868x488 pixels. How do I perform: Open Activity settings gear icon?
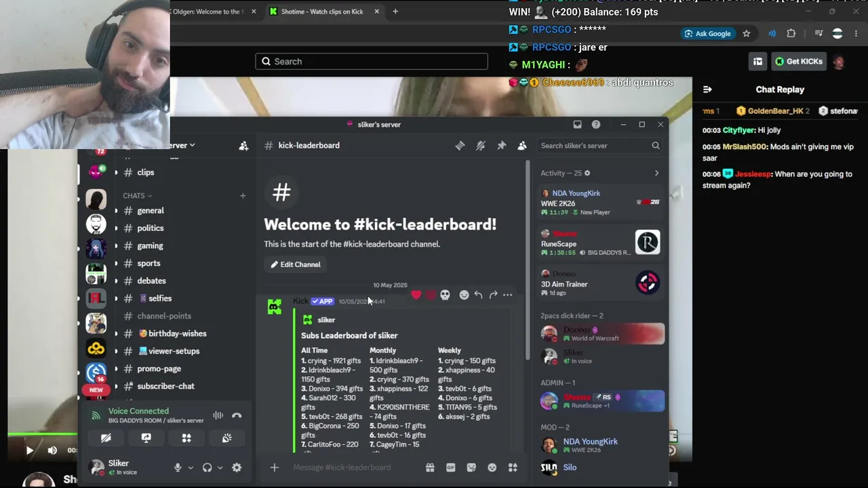pos(587,174)
